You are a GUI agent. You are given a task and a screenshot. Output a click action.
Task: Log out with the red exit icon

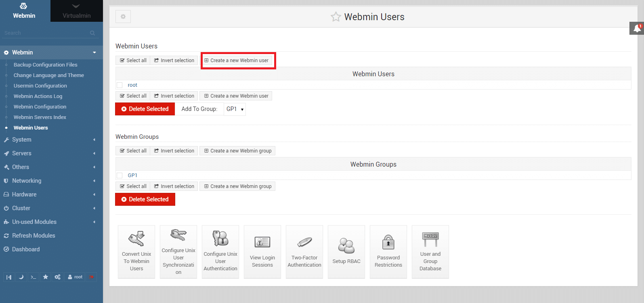pos(91,277)
